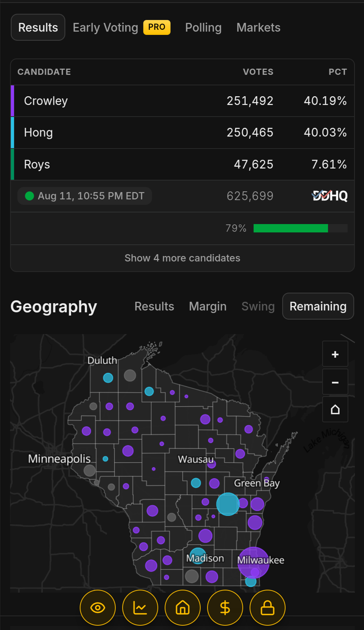364x630 pixels.
Task: Switch geography view to Remaining
Action: pos(318,306)
